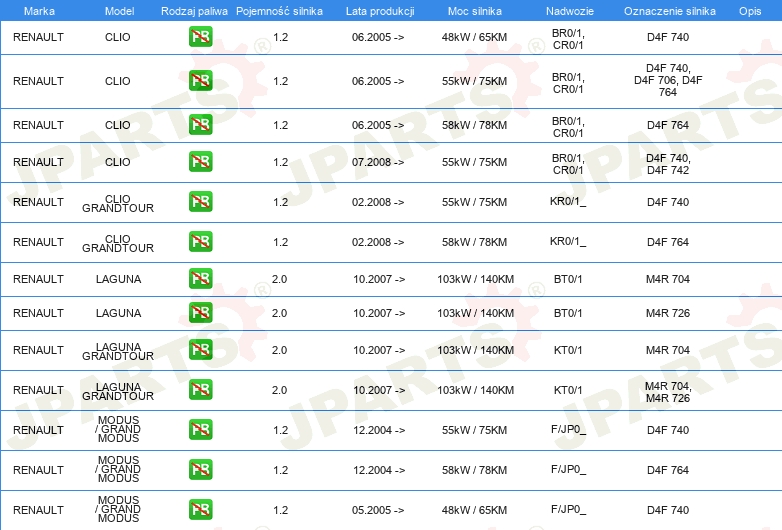
Task: Click 'F/JP0_' in the MODUS 55kW / 75KM row
Action: 568,429
